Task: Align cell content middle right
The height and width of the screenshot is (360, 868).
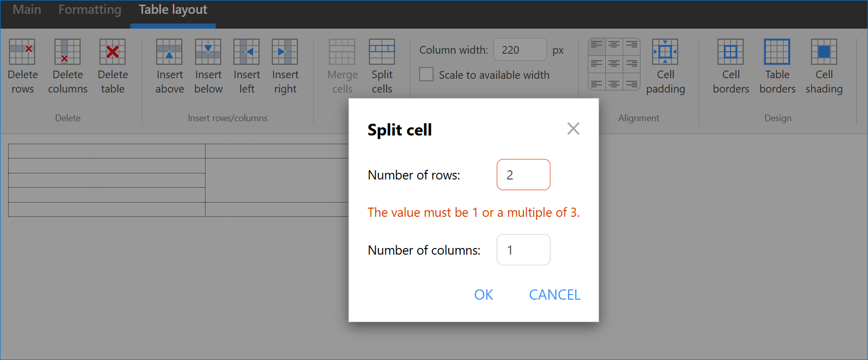Action: tap(631, 64)
